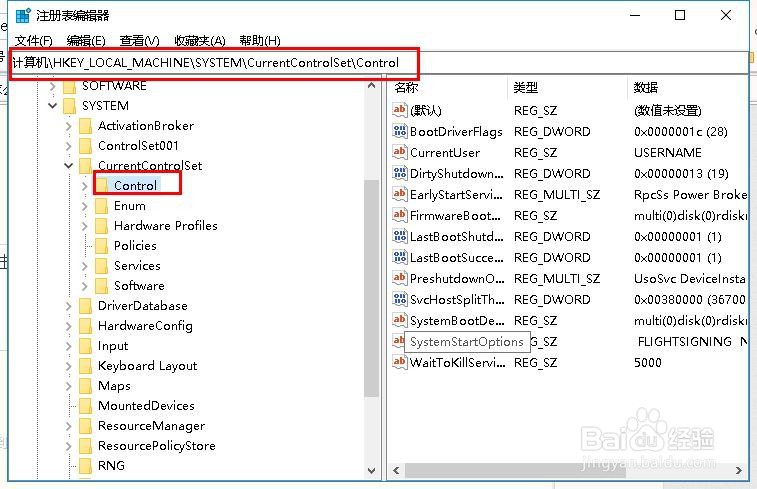Expand the Hardware Profiles key
This screenshot has width=757, height=489.
pyautogui.click(x=84, y=226)
